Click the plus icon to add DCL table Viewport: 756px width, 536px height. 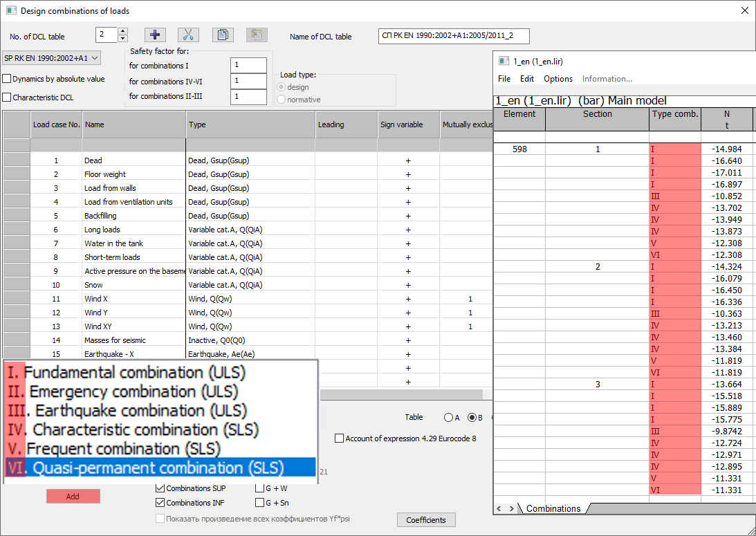155,35
